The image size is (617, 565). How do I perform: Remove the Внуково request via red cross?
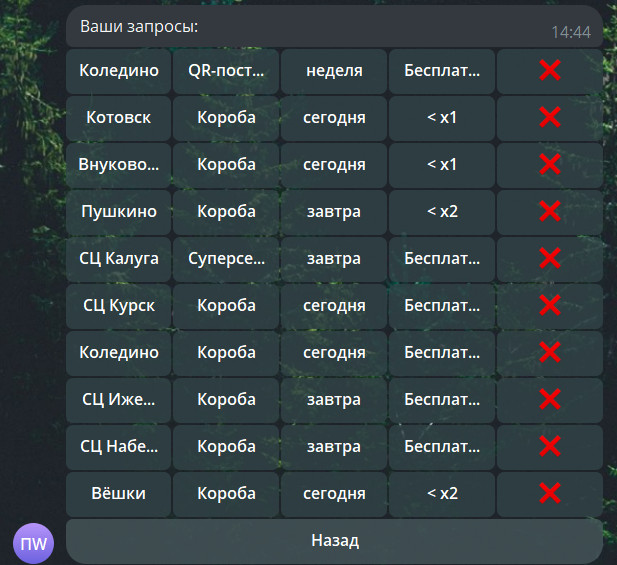click(549, 164)
